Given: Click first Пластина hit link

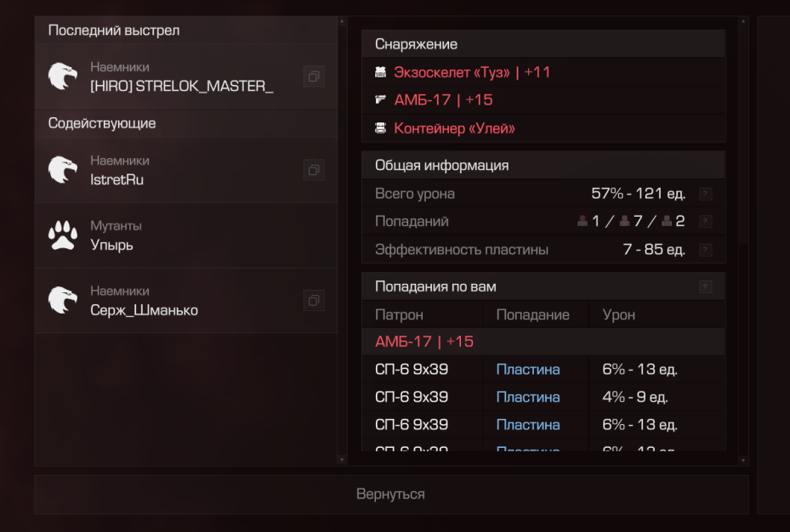Looking at the screenshot, I should [x=528, y=370].
